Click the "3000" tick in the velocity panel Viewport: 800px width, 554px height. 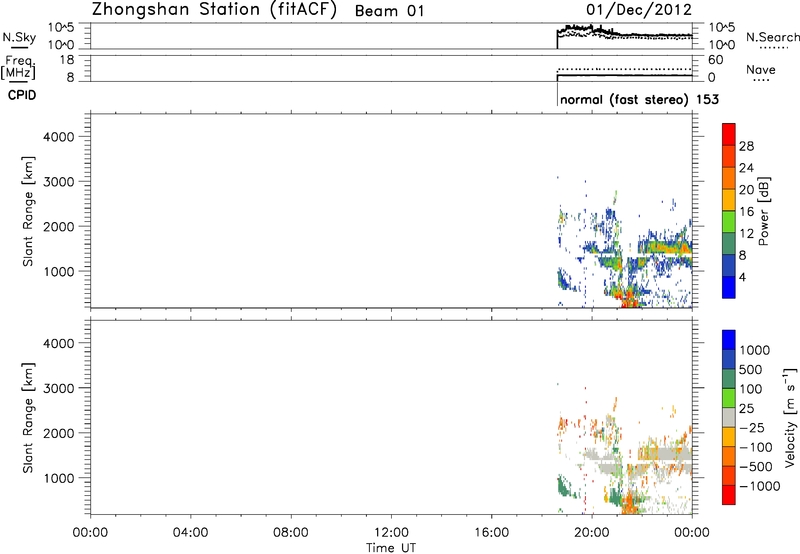tap(58, 388)
